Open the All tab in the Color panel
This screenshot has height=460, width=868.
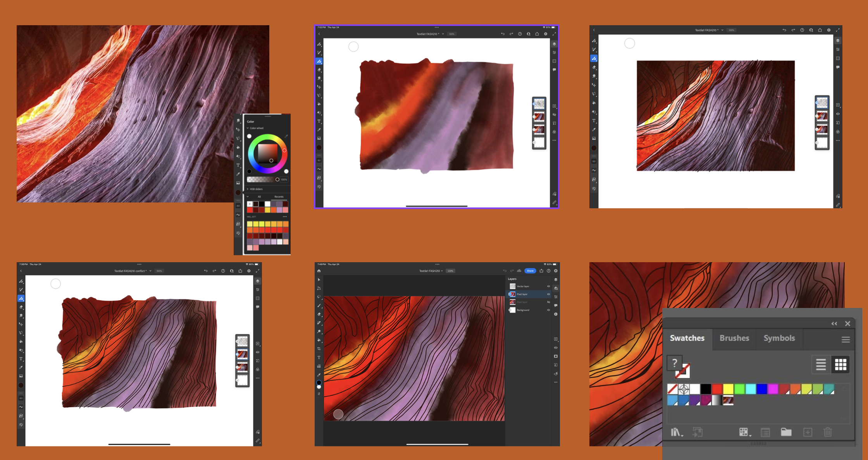pos(259,197)
